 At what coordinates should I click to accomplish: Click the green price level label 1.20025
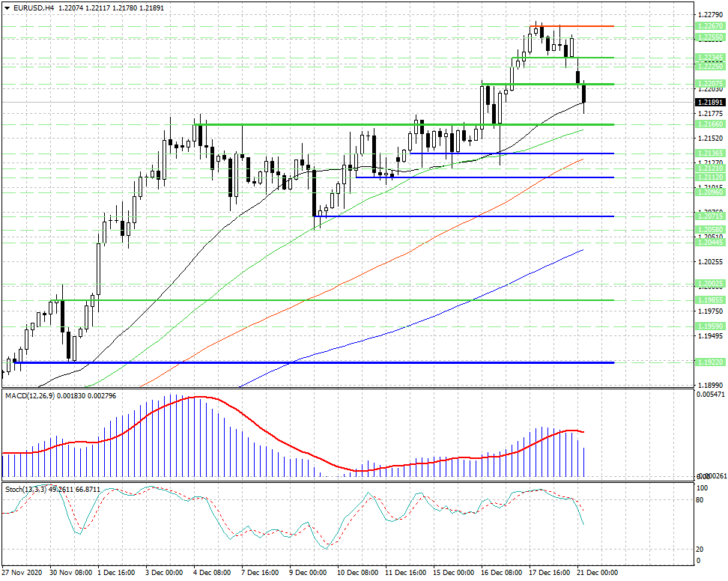710,284
